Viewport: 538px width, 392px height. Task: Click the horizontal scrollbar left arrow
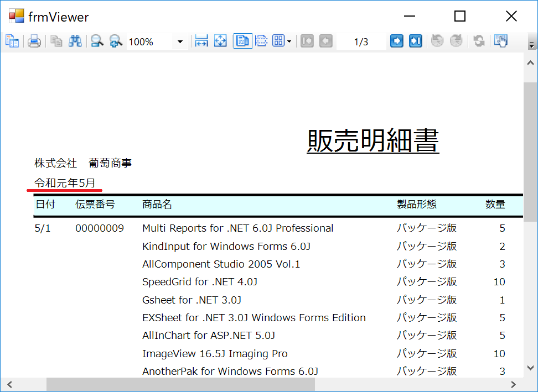tap(9, 384)
